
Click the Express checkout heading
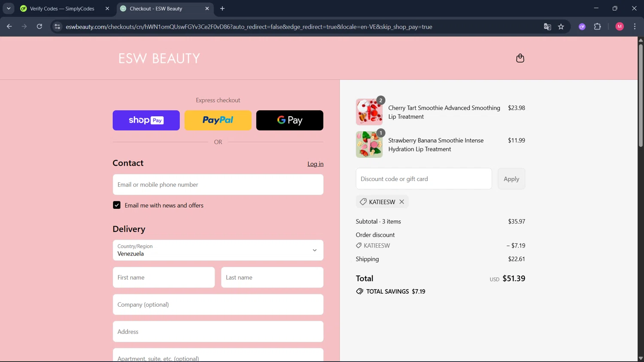218,100
